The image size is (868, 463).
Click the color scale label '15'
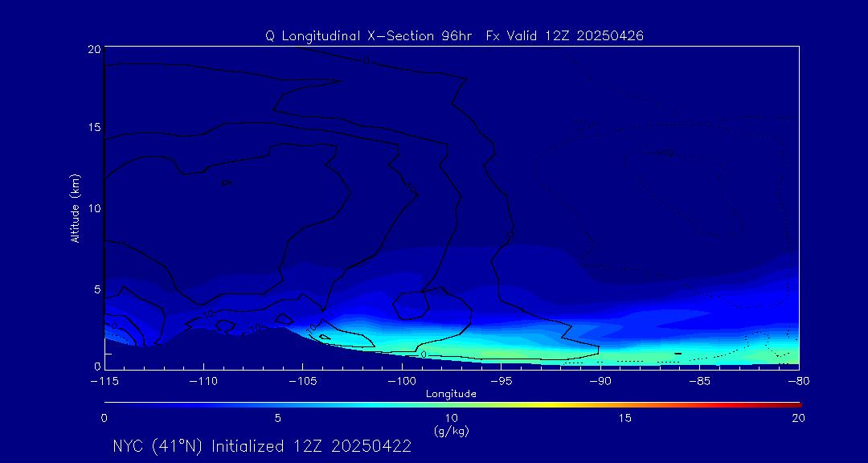click(625, 418)
